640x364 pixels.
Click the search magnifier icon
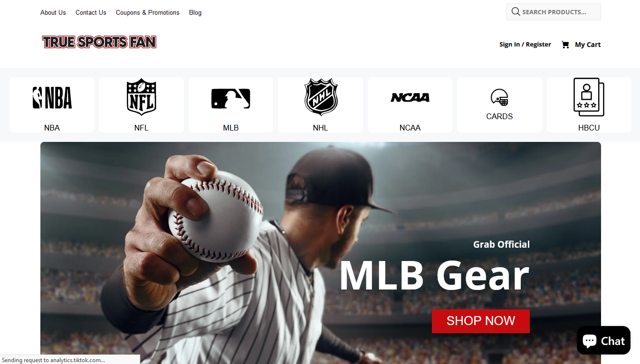click(516, 12)
